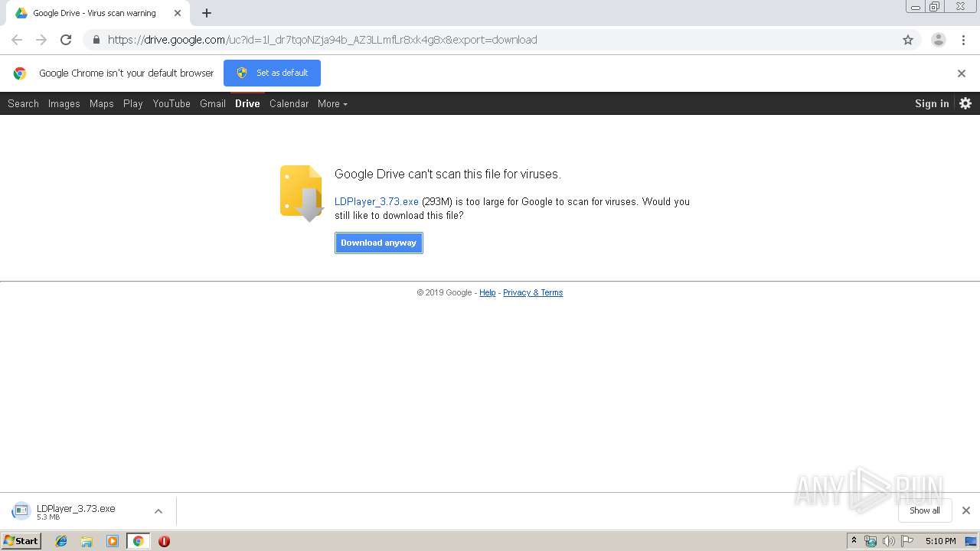Open Maps in Google bar

click(102, 103)
